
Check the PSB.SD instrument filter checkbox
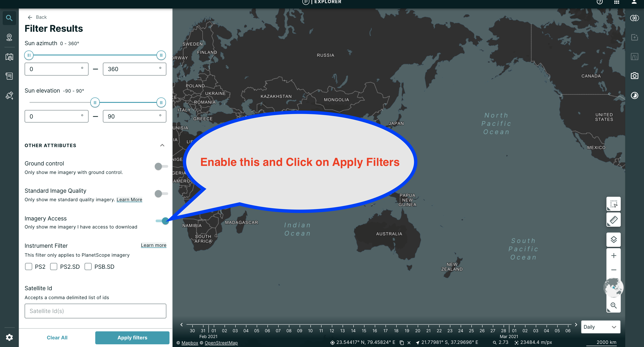tap(88, 267)
